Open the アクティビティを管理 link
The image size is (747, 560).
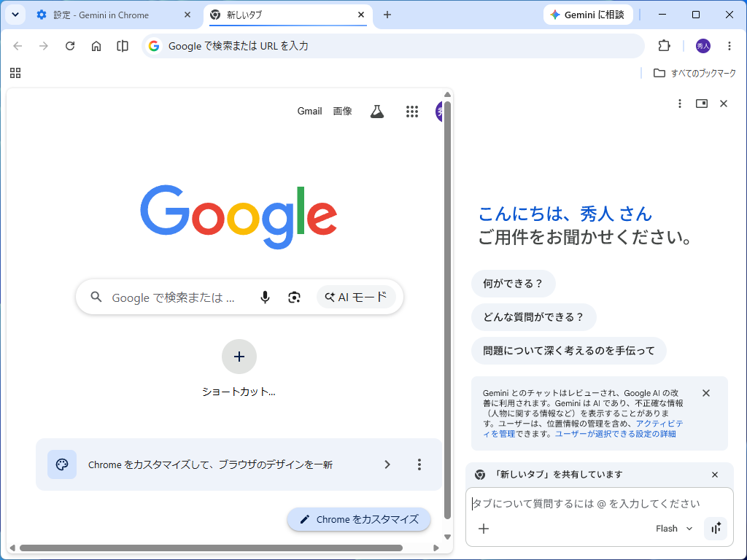pyautogui.click(x=659, y=424)
